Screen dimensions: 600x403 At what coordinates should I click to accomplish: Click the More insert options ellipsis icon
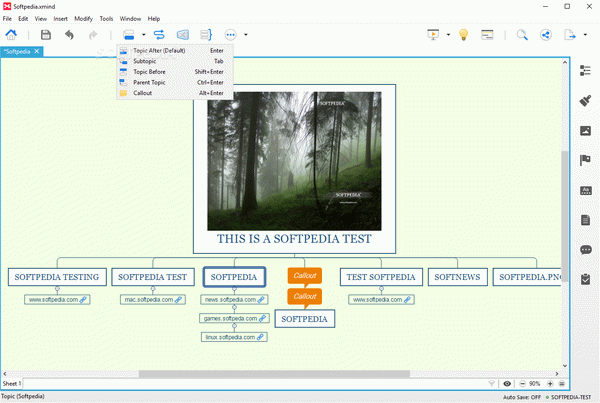click(231, 35)
